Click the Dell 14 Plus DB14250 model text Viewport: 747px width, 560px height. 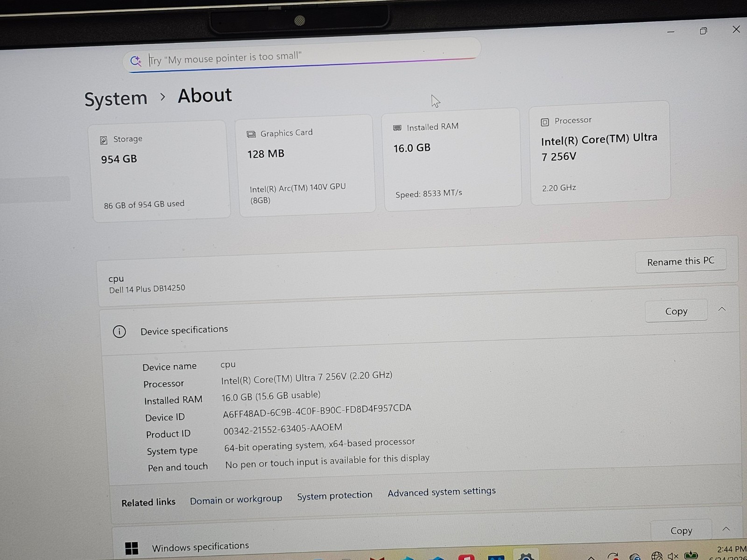[x=147, y=289]
